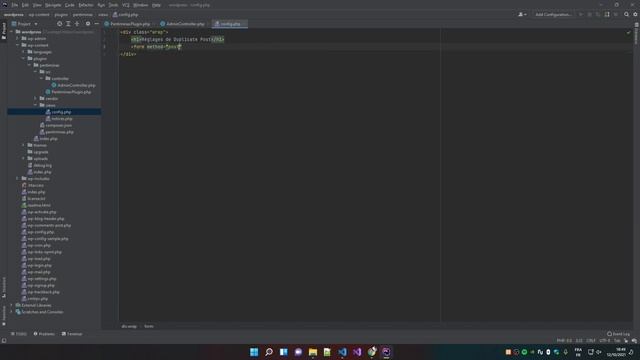Open Event Log
Image resolution: width=640 pixels, height=360 pixels.
point(618,334)
